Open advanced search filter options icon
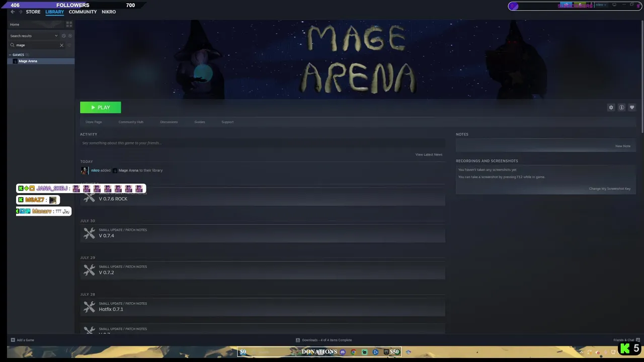Viewport: 644px width, 362px height. tap(69, 45)
